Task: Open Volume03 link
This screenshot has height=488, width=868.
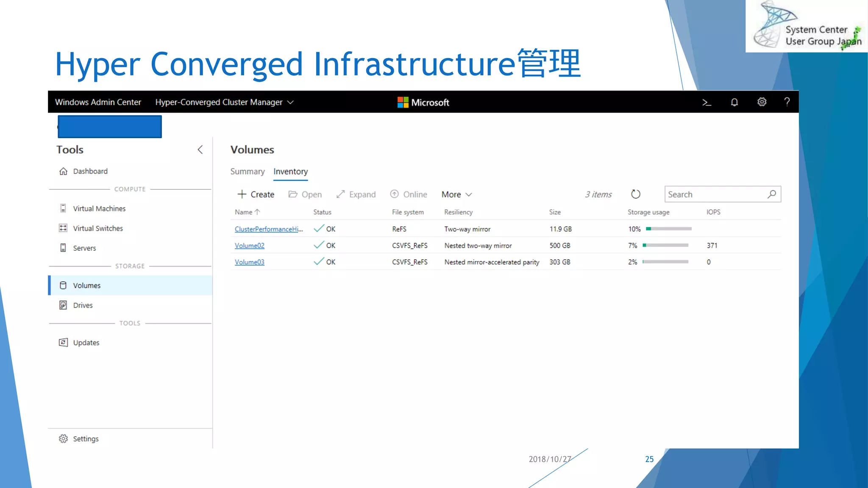Action: [250, 262]
